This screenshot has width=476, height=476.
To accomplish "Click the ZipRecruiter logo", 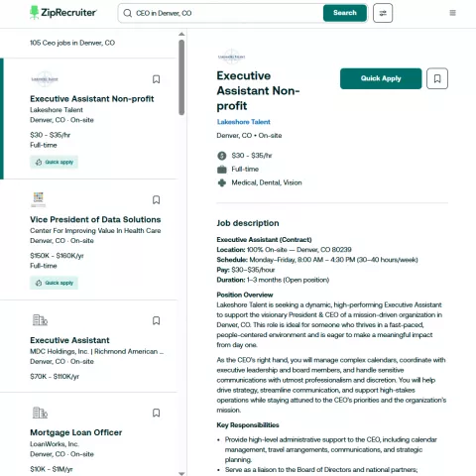I will point(63,13).
